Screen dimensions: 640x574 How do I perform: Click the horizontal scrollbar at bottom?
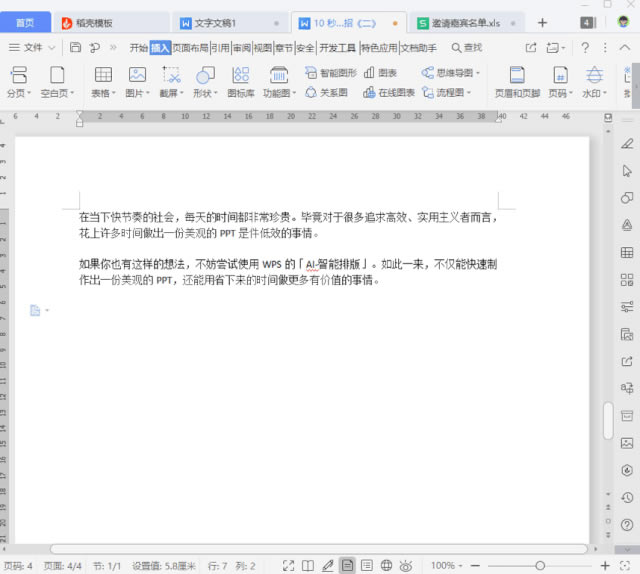pyautogui.click(x=318, y=549)
